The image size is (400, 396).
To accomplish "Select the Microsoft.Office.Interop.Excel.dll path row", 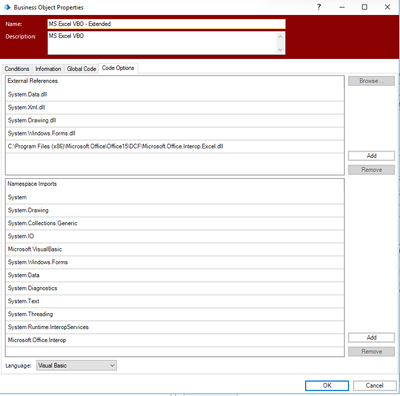I will (175, 147).
